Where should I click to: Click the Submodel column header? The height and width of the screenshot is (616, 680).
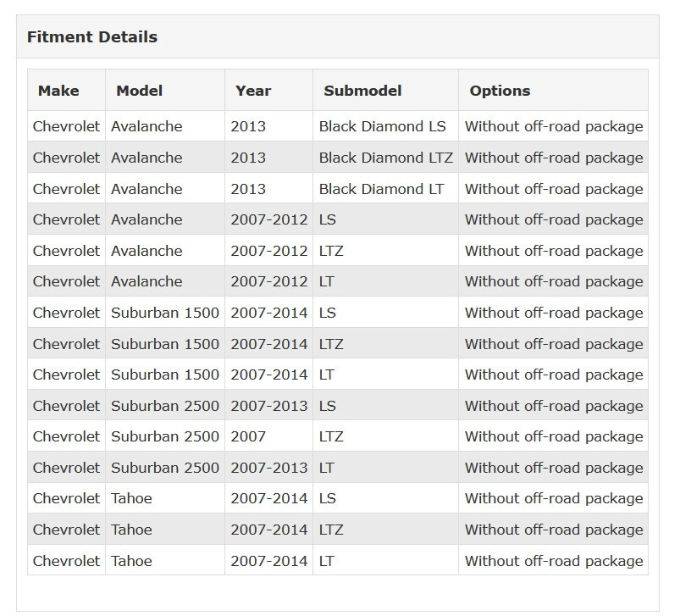(x=385, y=90)
